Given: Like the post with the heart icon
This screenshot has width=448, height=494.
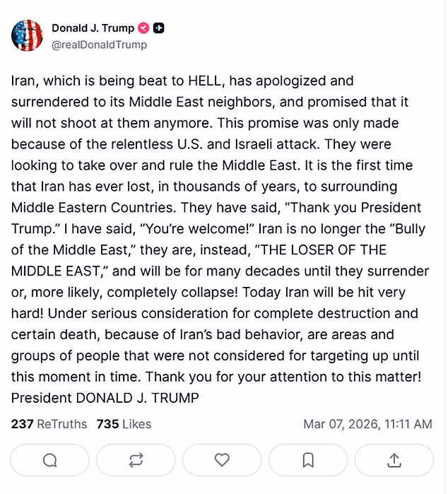Looking at the screenshot, I should pos(222,460).
